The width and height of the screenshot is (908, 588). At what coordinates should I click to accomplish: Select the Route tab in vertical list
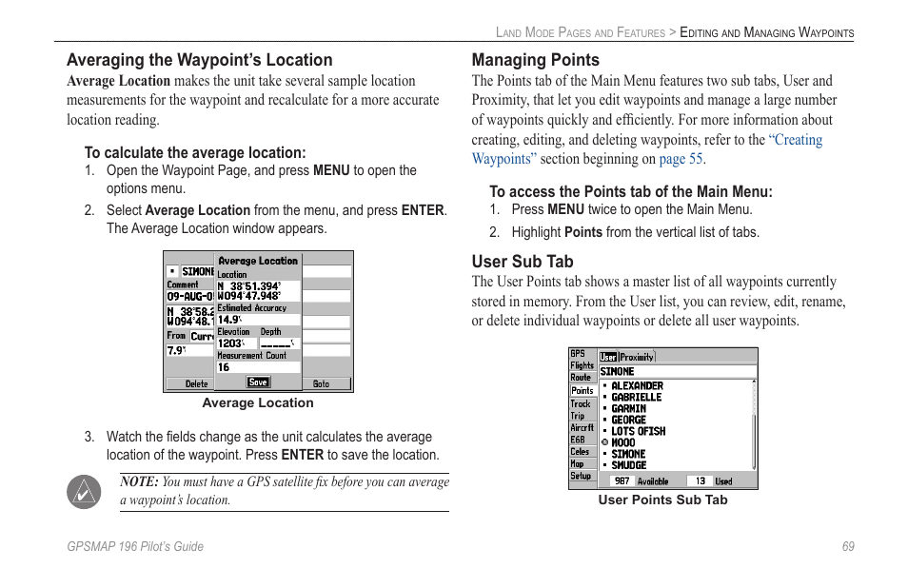click(581, 378)
